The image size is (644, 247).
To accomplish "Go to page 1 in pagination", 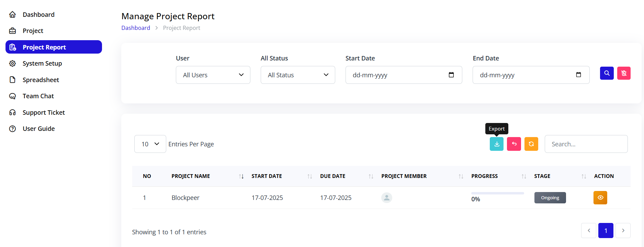I will [x=606, y=231].
